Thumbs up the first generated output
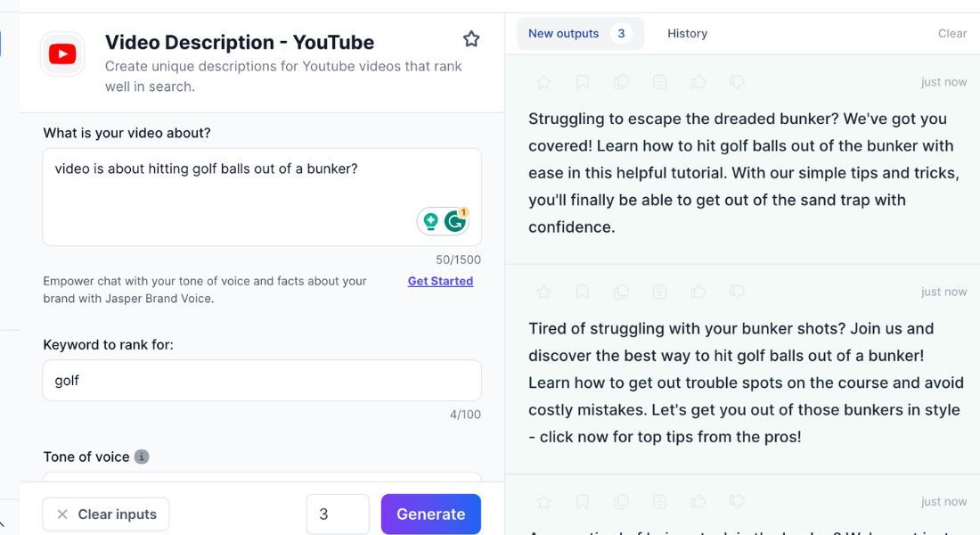This screenshot has width=980, height=535. [x=698, y=82]
